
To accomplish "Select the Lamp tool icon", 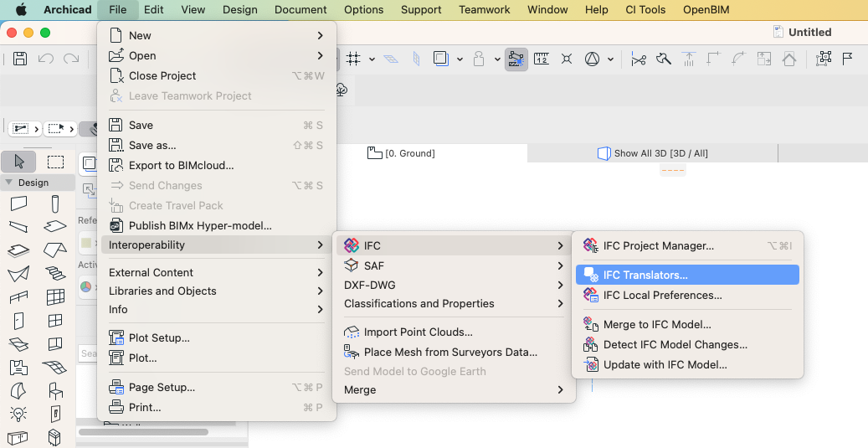I will (x=18, y=414).
